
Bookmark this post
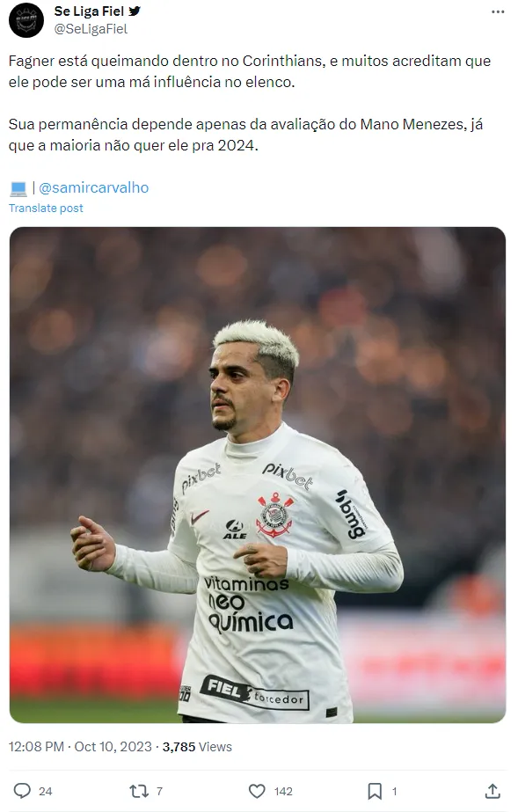tap(375, 791)
